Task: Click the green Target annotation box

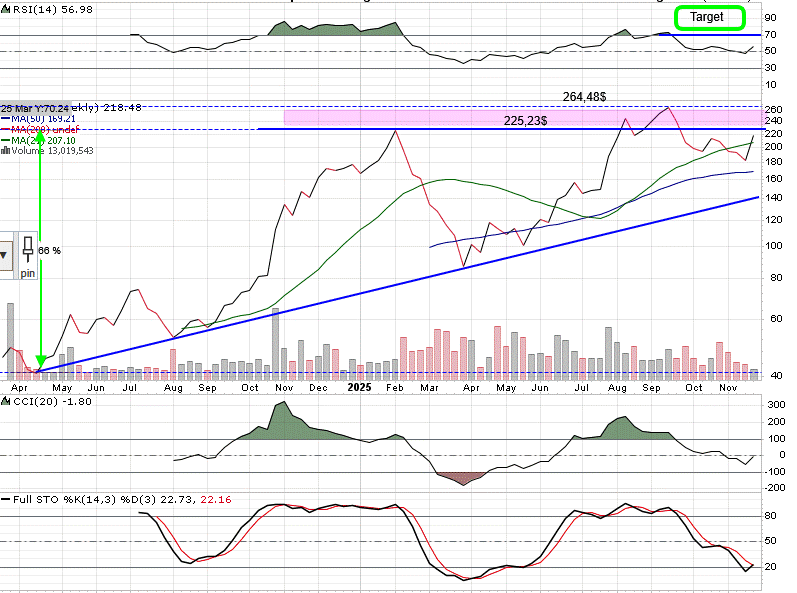Action: pyautogui.click(x=709, y=17)
